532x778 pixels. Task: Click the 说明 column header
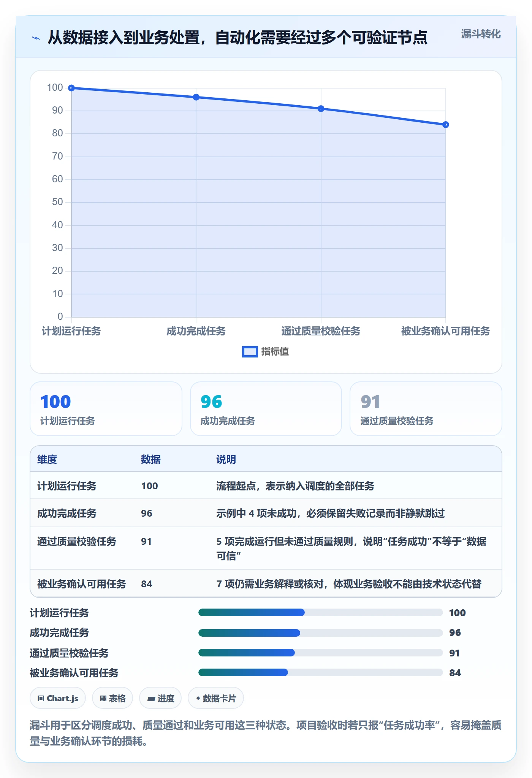tap(226, 459)
